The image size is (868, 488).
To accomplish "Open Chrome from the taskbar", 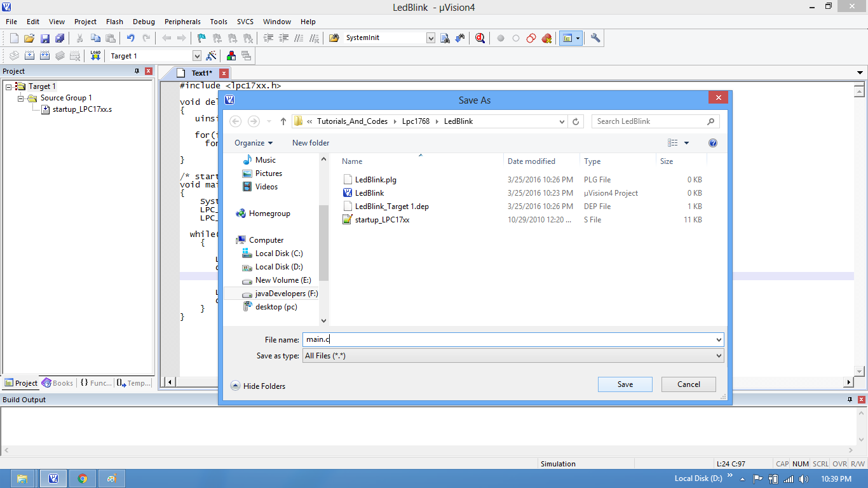I will click(x=83, y=478).
